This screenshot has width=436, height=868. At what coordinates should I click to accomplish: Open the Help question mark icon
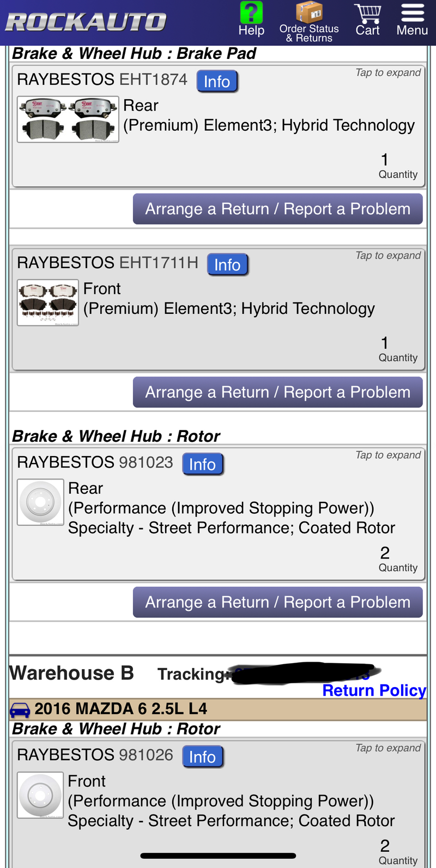tap(251, 13)
